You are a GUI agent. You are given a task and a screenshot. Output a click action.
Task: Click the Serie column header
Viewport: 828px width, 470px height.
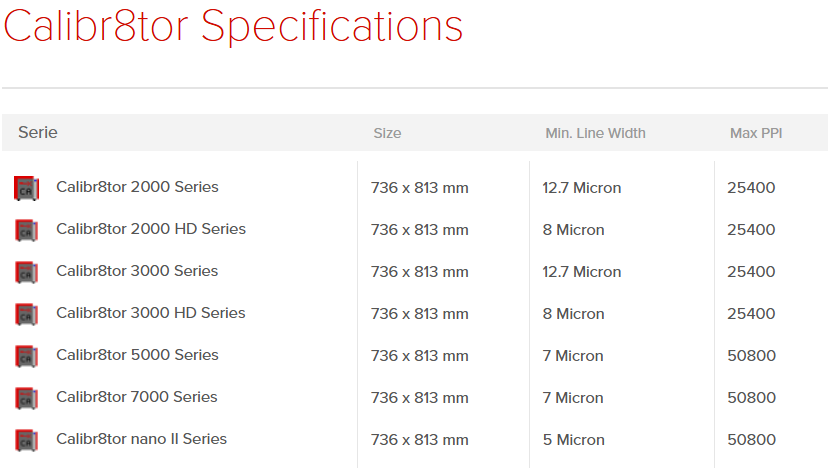38,132
